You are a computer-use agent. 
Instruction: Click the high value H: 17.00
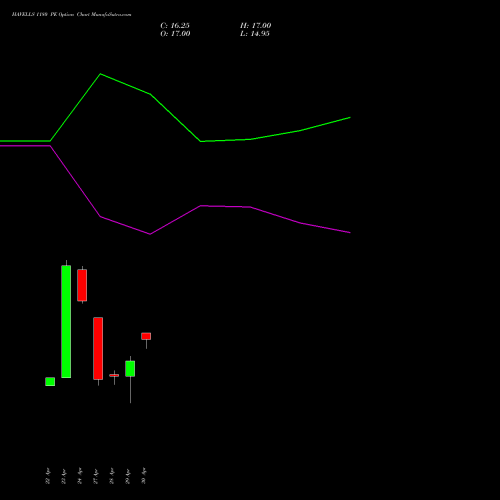coord(255,26)
